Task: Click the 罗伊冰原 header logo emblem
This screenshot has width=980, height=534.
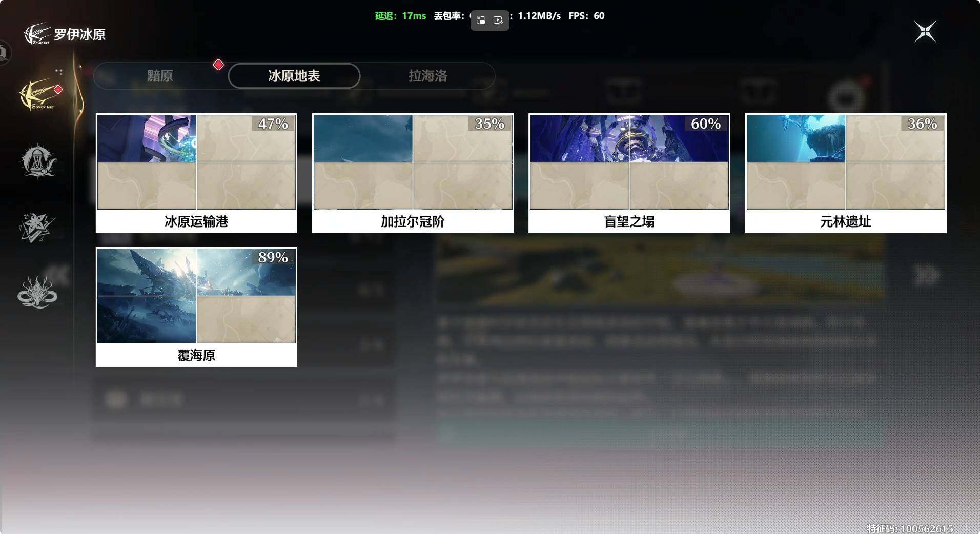Action: click(37, 34)
